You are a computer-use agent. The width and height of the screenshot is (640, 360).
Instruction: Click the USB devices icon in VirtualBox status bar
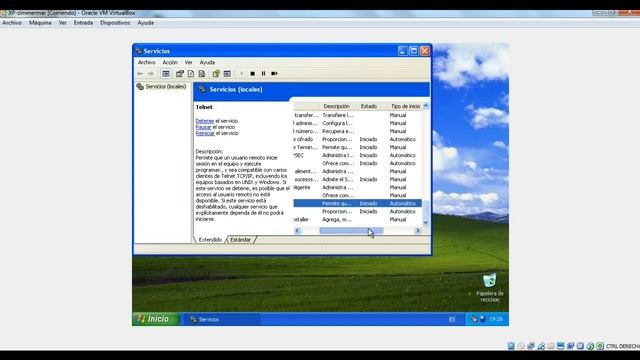pos(541,346)
